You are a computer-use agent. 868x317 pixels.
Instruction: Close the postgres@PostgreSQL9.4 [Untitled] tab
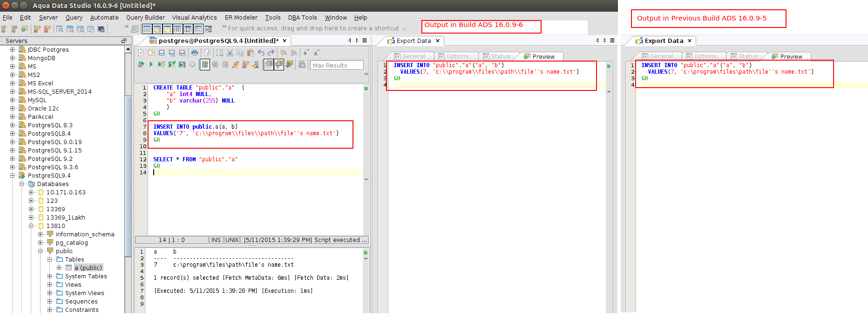click(285, 41)
